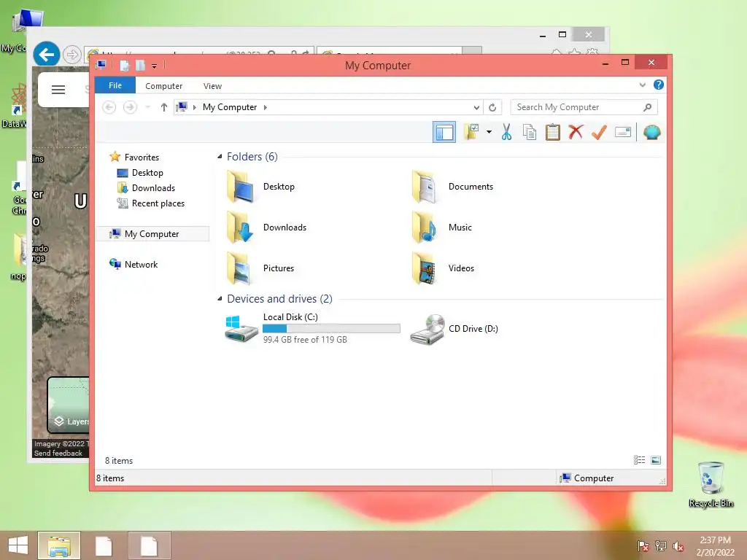Click the File Explorer taskbar icon
The height and width of the screenshot is (560, 747).
point(58,545)
